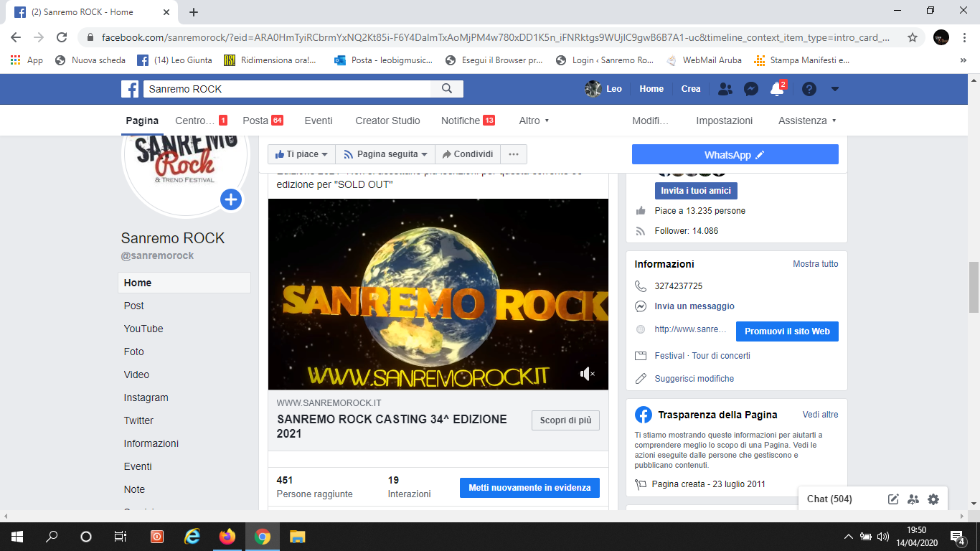980x551 pixels.
Task: Bookmark page with the star icon
Action: (x=913, y=37)
